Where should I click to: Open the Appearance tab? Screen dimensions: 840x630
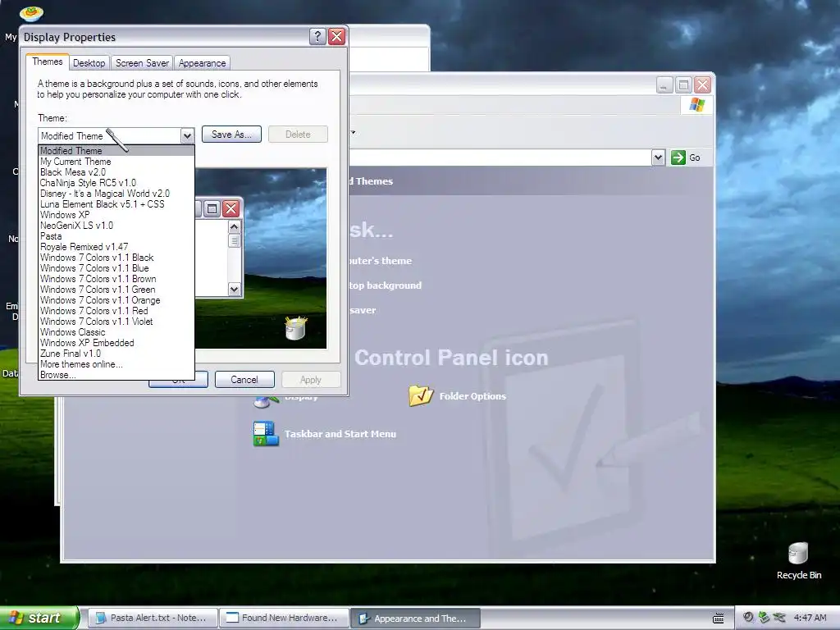coord(202,63)
